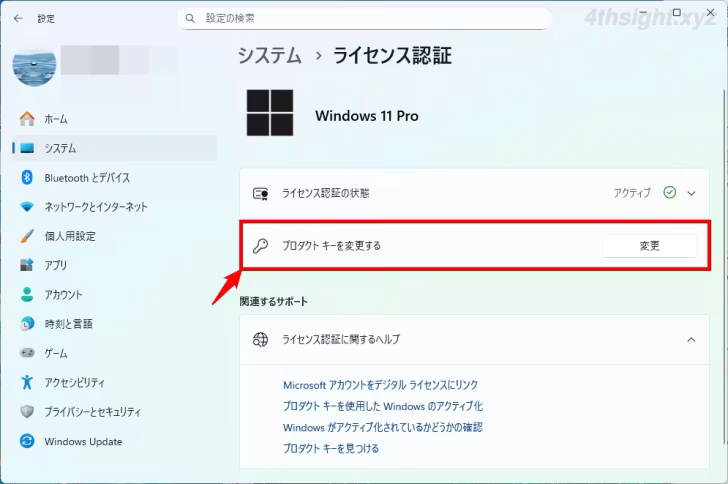Expand the ライセンス認証の状態 chevron
The image size is (728, 484).
tap(691, 193)
